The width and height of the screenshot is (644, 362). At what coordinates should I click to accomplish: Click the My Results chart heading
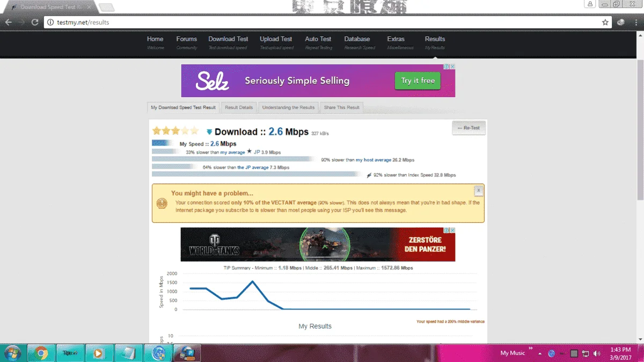tap(315, 326)
